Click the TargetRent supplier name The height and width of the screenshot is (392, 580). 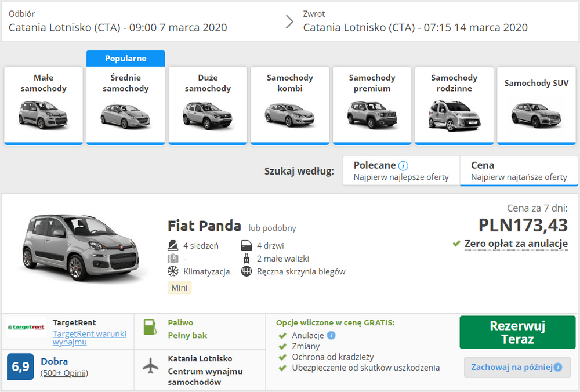coord(74,322)
